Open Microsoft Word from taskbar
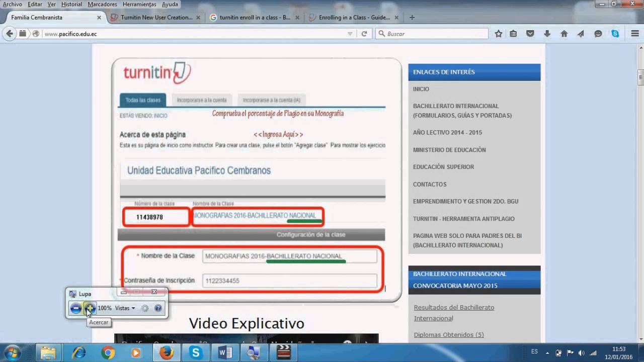The image size is (644, 362). (x=224, y=353)
